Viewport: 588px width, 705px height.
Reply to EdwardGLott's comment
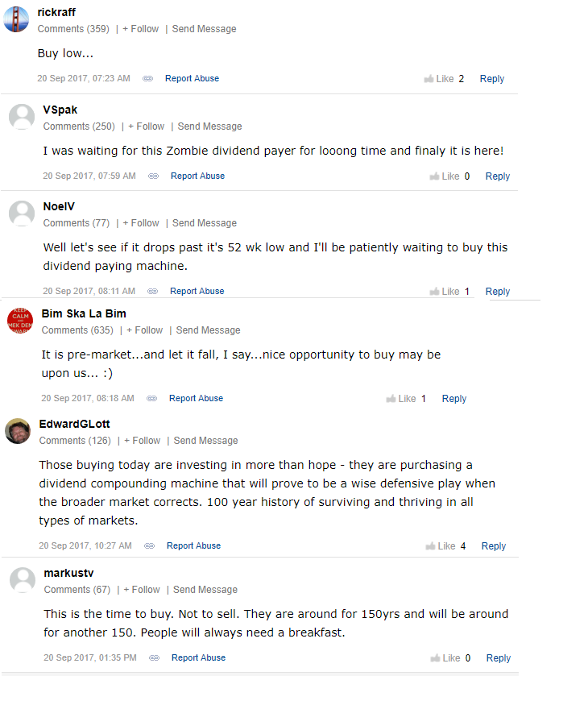pos(494,545)
